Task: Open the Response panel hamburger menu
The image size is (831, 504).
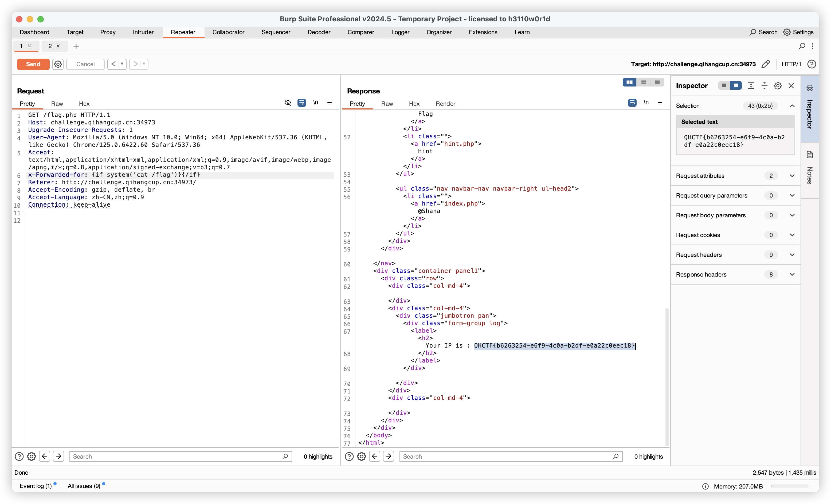Action: point(660,103)
